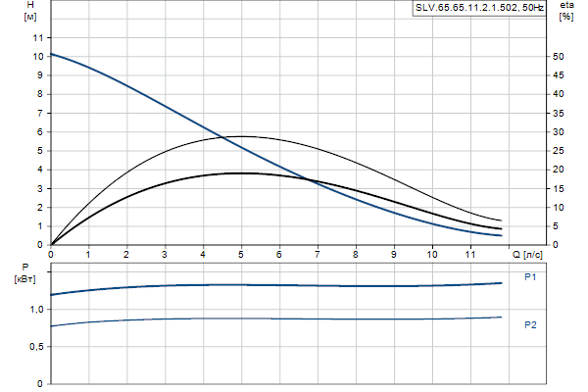Click the peak of the thick black curve

pos(240,172)
